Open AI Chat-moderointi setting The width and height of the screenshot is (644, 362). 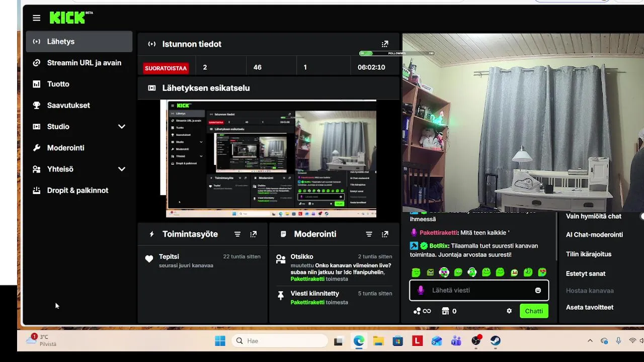pos(594,235)
